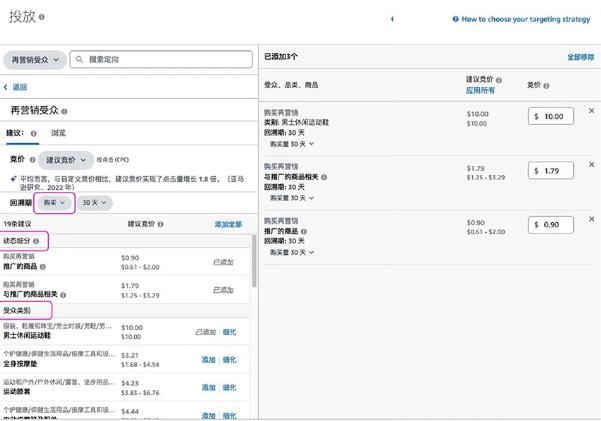
Task: Expand the 购买 lookback type dropdown
Action: 54,203
